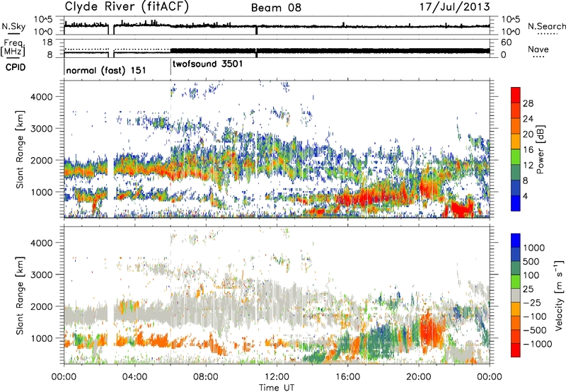
Task: Click the 'Slant Range [km]' label of velocity panel
Action: click(20, 296)
